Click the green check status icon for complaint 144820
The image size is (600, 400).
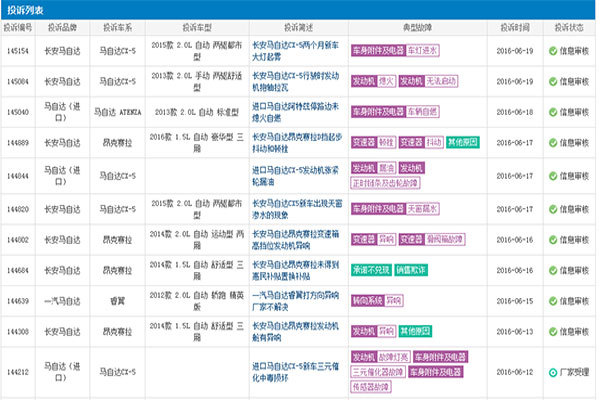click(x=553, y=209)
